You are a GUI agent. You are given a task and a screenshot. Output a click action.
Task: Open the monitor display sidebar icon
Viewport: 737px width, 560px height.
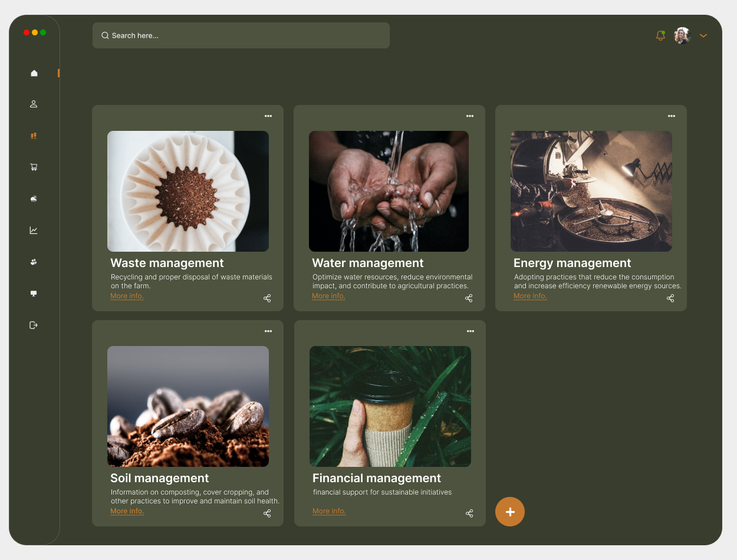pos(34,294)
